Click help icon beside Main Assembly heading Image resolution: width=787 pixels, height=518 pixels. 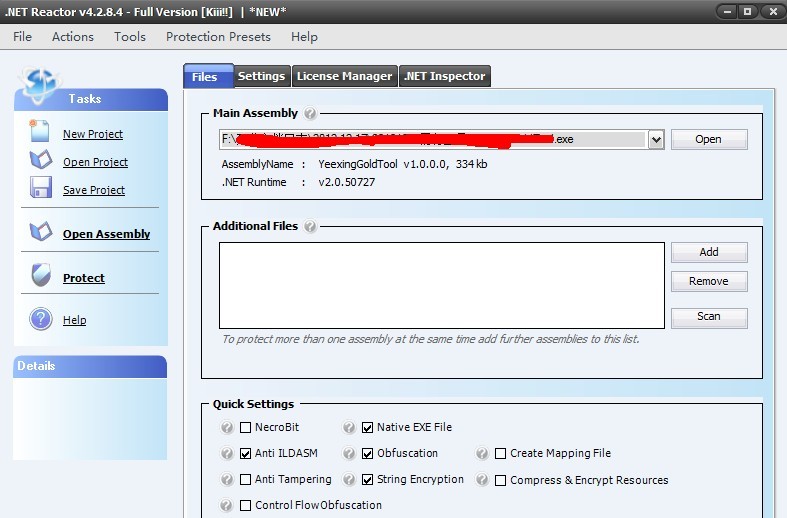[x=310, y=113]
